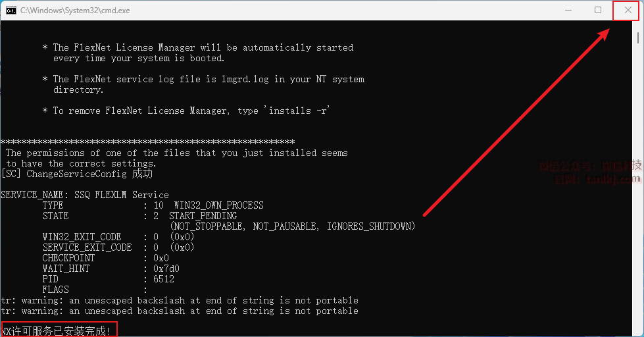
Task: Minimize the command prompt window
Action: click(x=567, y=10)
